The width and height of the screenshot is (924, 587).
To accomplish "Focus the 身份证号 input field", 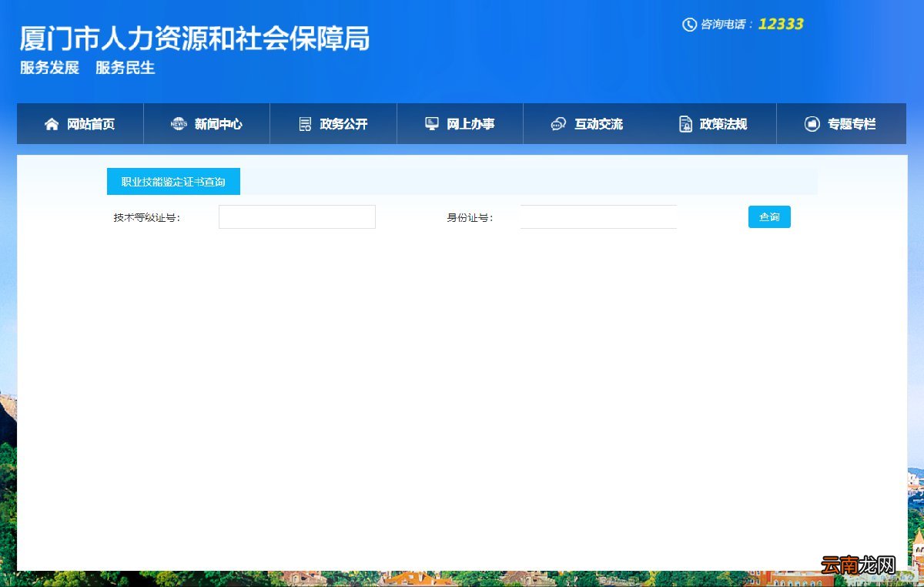I will 598,217.
